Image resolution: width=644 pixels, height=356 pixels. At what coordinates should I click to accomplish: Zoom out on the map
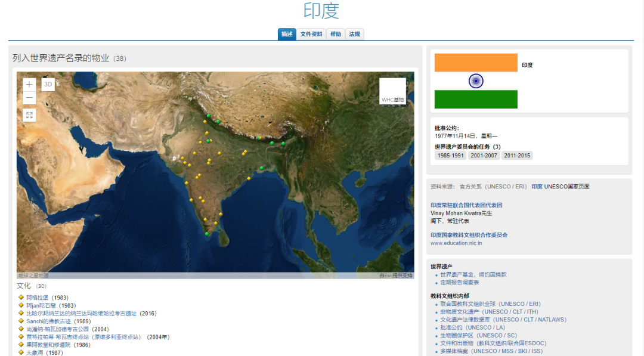[x=29, y=98]
